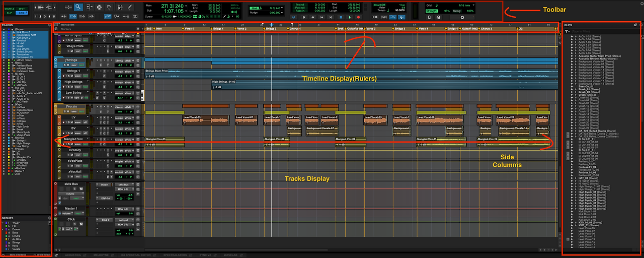644x258 pixels.
Task: Click zoom preset button 1
Action: click(x=36, y=17)
